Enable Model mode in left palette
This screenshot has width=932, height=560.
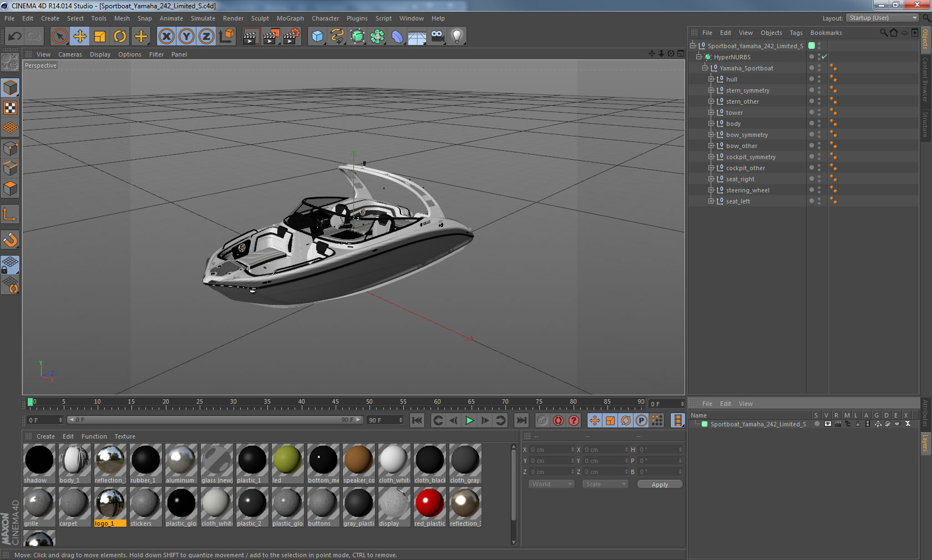point(10,88)
